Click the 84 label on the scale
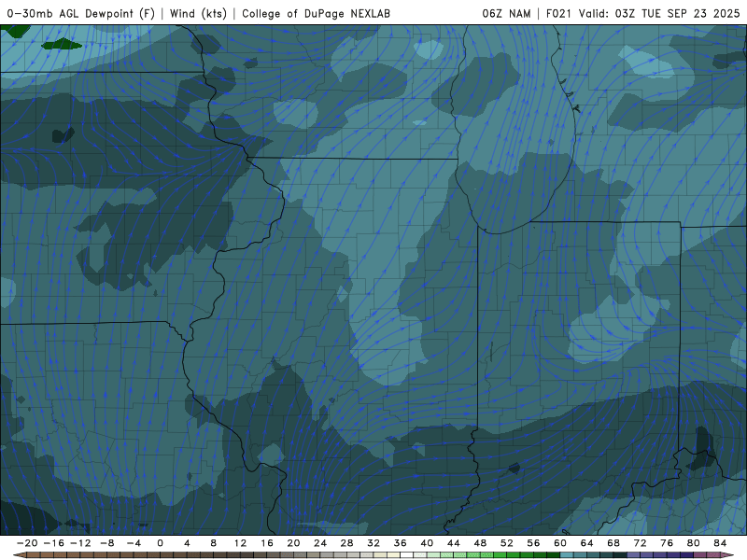Image resolution: width=747 pixels, height=560 pixels. coord(720,543)
